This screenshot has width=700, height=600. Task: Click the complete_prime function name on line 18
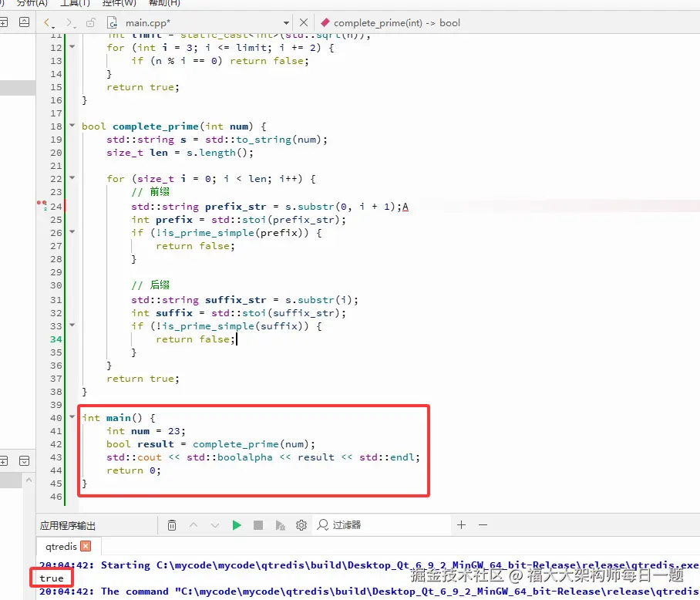(156, 126)
